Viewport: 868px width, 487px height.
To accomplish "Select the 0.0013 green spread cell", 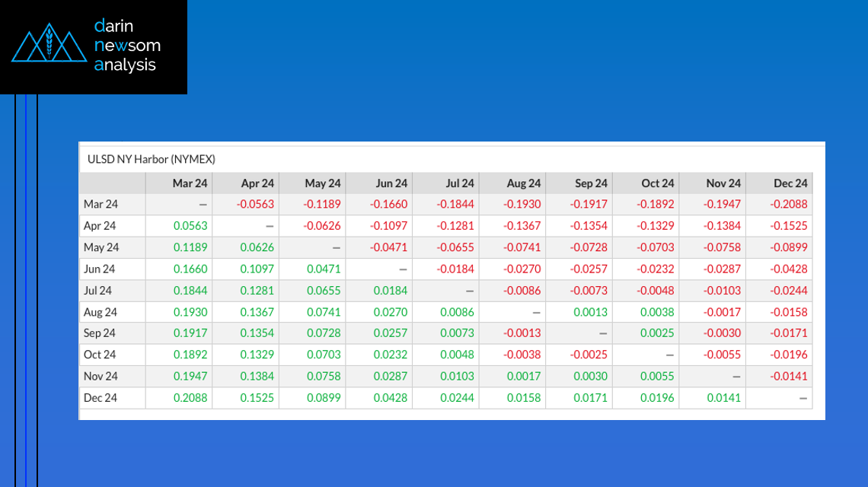I will pyautogui.click(x=592, y=312).
